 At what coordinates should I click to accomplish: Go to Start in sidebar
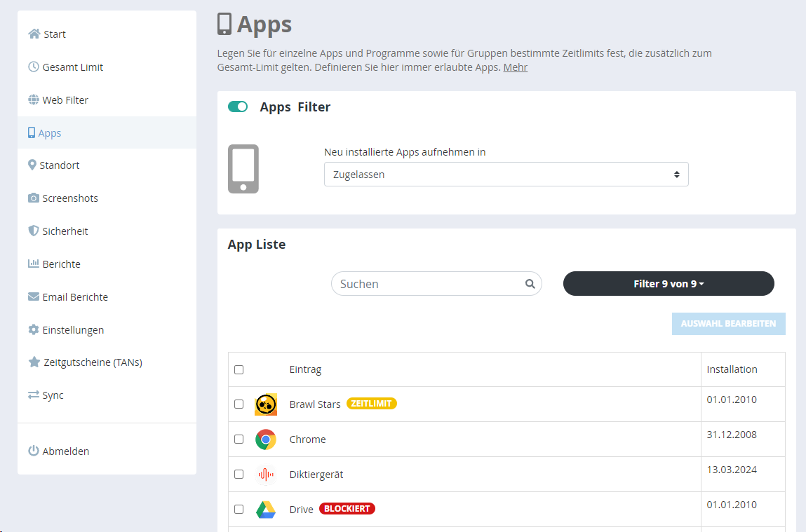coord(107,34)
